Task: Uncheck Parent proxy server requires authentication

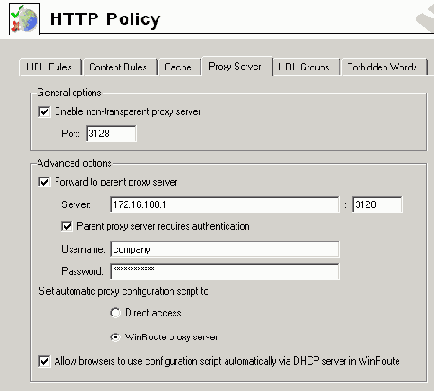Action: click(67, 226)
